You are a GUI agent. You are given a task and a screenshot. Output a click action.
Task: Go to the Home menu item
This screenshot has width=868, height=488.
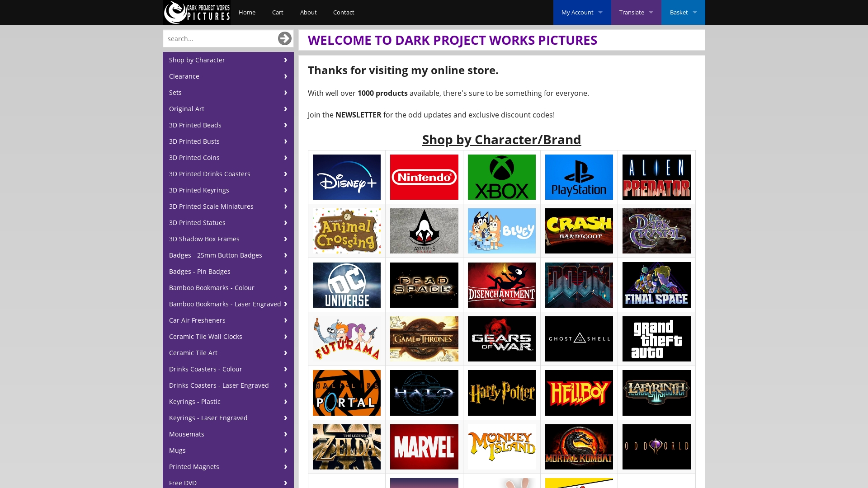(247, 12)
